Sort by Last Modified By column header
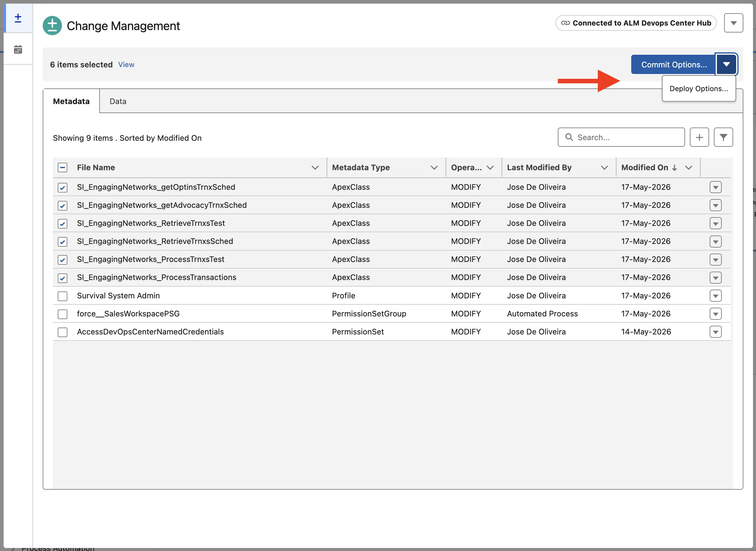The width and height of the screenshot is (756, 551). click(539, 168)
